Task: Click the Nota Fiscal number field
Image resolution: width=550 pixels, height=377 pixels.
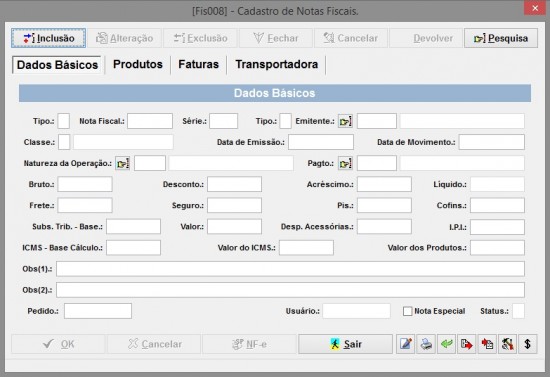Action: point(150,121)
